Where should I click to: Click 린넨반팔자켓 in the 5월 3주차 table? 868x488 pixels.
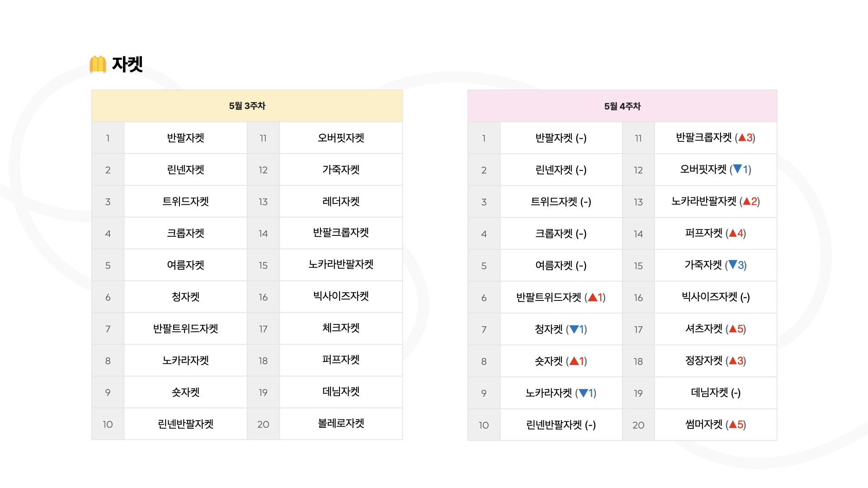[185, 424]
